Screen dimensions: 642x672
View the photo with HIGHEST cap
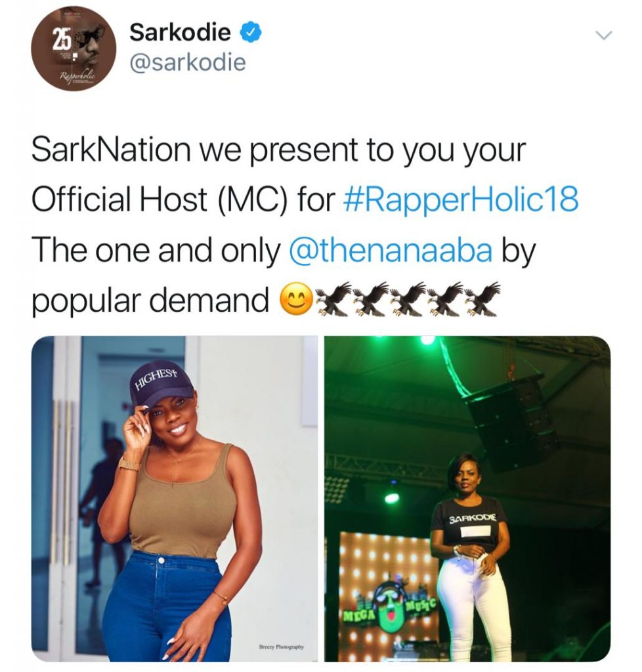click(175, 499)
